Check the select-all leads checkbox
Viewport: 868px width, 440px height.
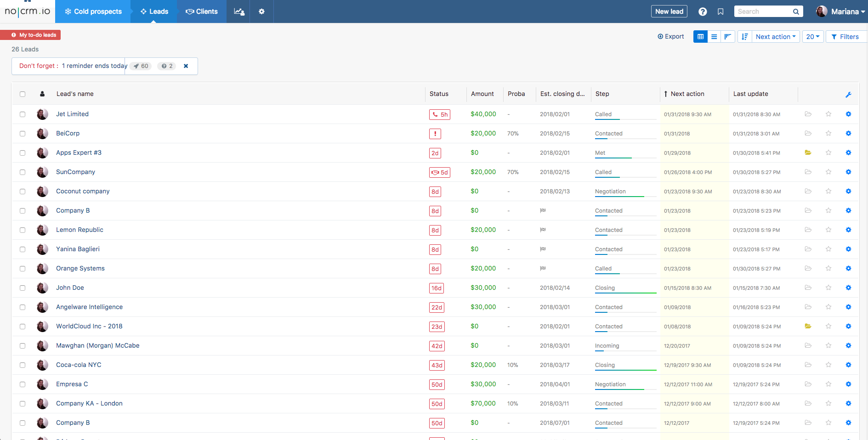(23, 94)
